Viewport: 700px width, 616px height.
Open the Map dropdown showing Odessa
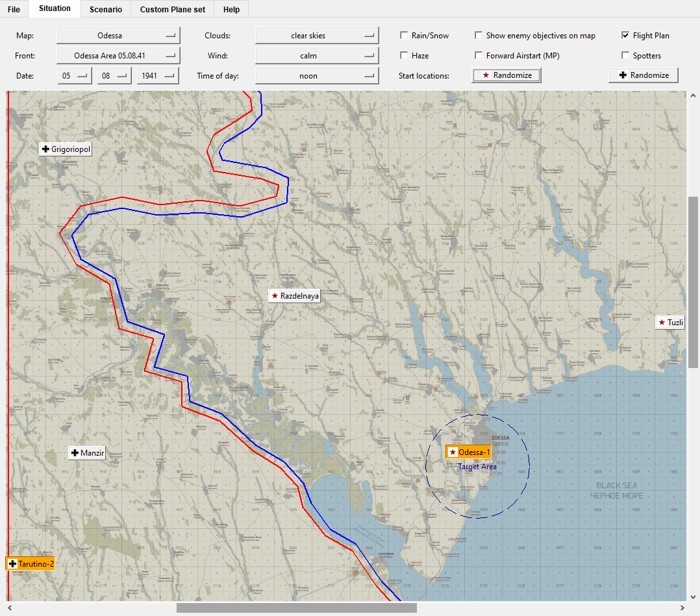click(118, 36)
